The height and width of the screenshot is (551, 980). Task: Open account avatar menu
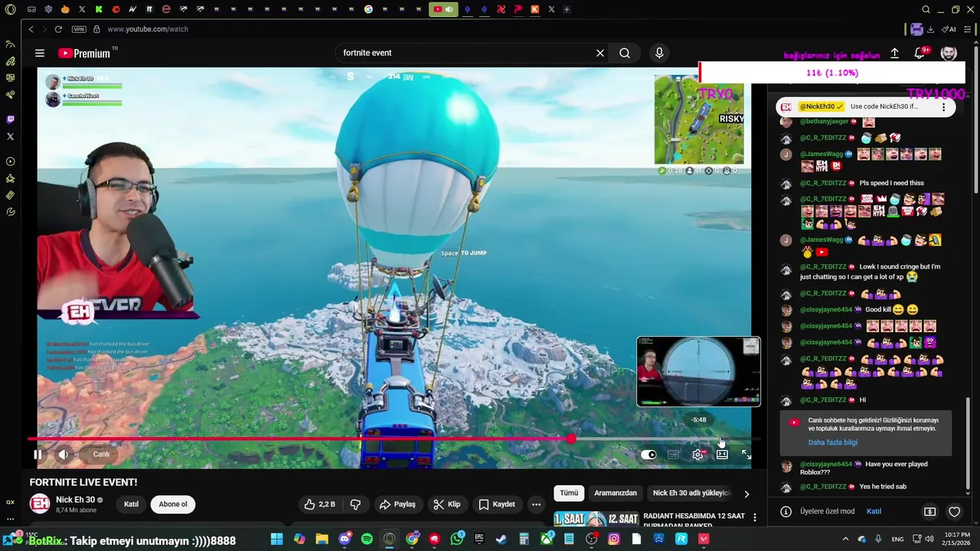click(949, 53)
